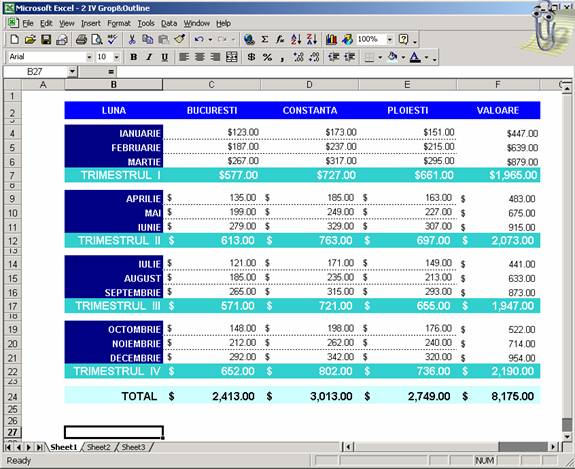
Task: Click the Format Painter brush icon
Action: click(180, 39)
